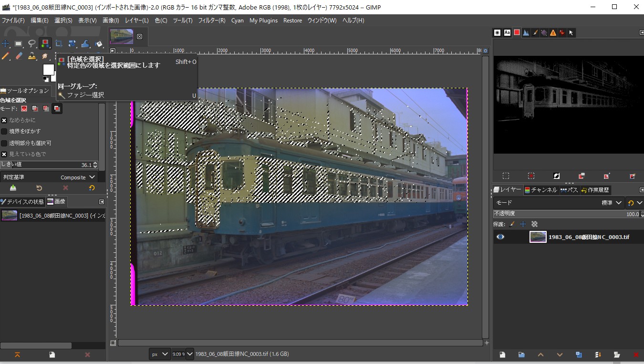This screenshot has height=364, width=644.
Task: Open the zoom percentage dropdown
Action: click(x=189, y=354)
